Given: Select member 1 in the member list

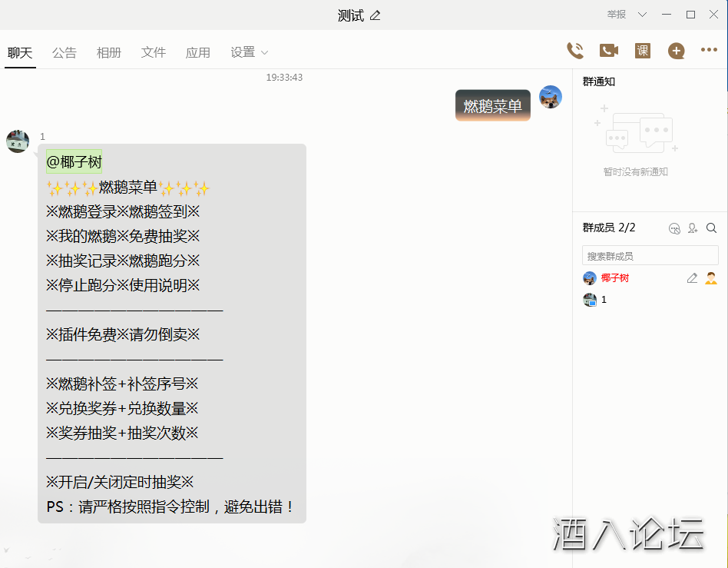Looking at the screenshot, I should [x=603, y=300].
